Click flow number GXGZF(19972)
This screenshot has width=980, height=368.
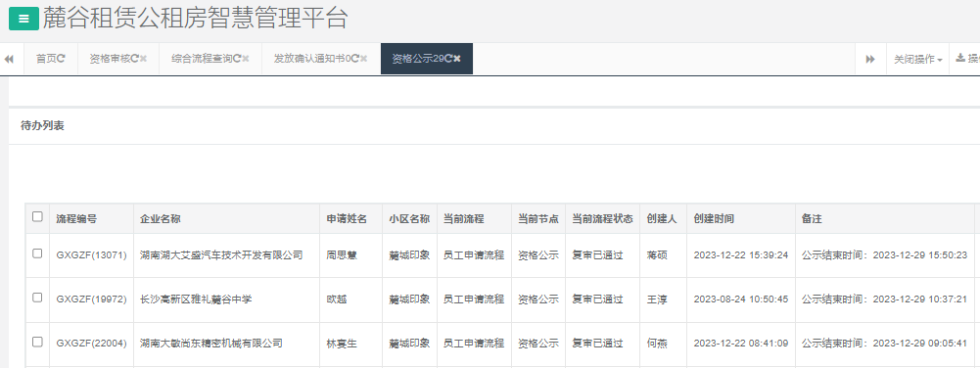pos(91,299)
